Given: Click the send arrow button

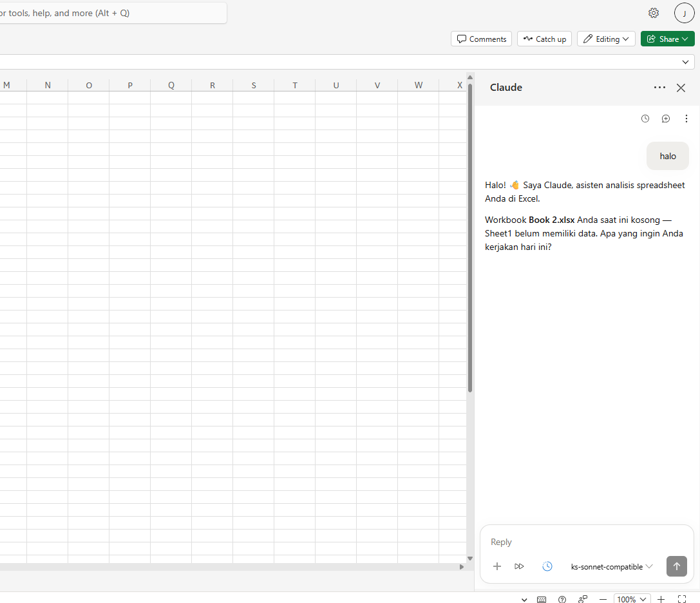Looking at the screenshot, I should [x=677, y=566].
